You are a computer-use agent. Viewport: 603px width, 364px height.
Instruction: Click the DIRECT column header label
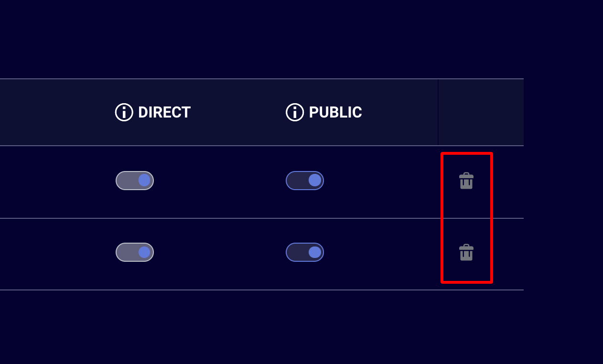point(164,112)
